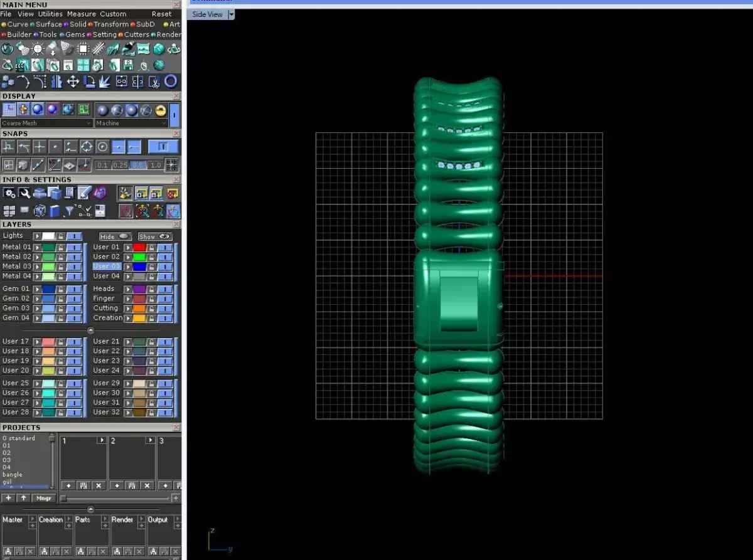Select the 0.25 snap increment
This screenshot has width=753, height=560.
pos(120,166)
